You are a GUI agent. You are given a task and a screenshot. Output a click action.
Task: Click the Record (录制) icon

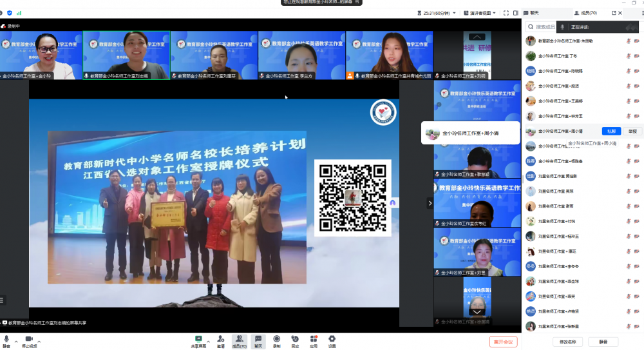pyautogui.click(x=276, y=340)
